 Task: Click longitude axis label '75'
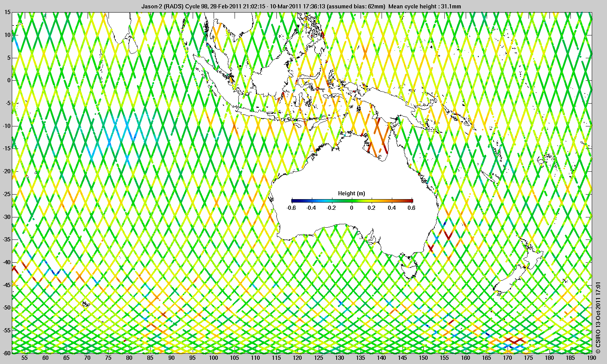(x=109, y=358)
